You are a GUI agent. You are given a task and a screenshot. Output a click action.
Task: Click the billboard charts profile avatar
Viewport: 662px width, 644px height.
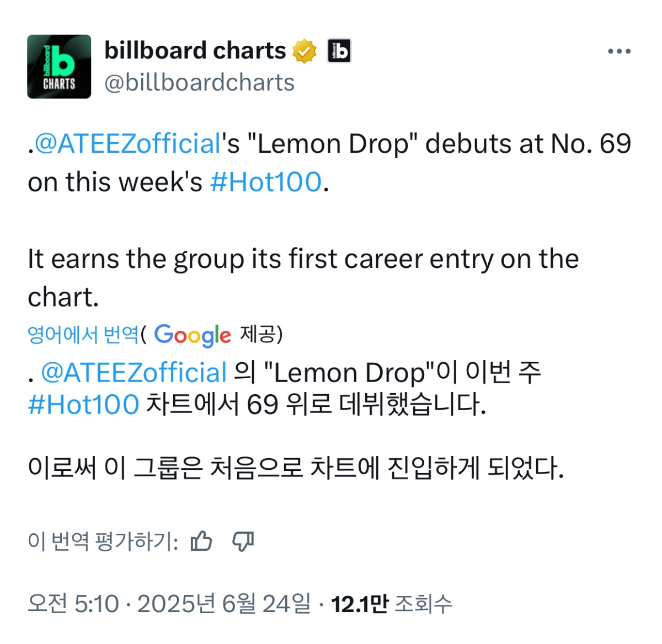pyautogui.click(x=59, y=67)
